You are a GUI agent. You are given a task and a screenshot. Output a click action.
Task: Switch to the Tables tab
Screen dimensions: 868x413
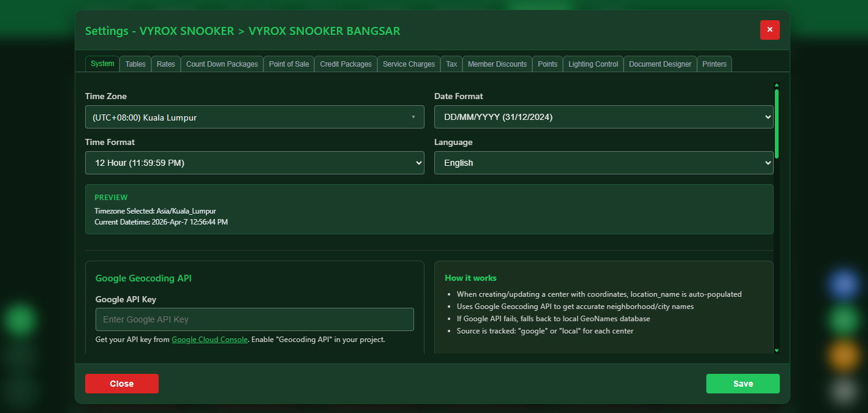pyautogui.click(x=135, y=64)
